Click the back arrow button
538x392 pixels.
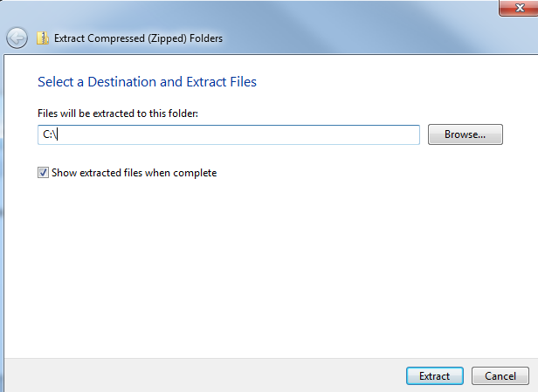pyautogui.click(x=17, y=38)
